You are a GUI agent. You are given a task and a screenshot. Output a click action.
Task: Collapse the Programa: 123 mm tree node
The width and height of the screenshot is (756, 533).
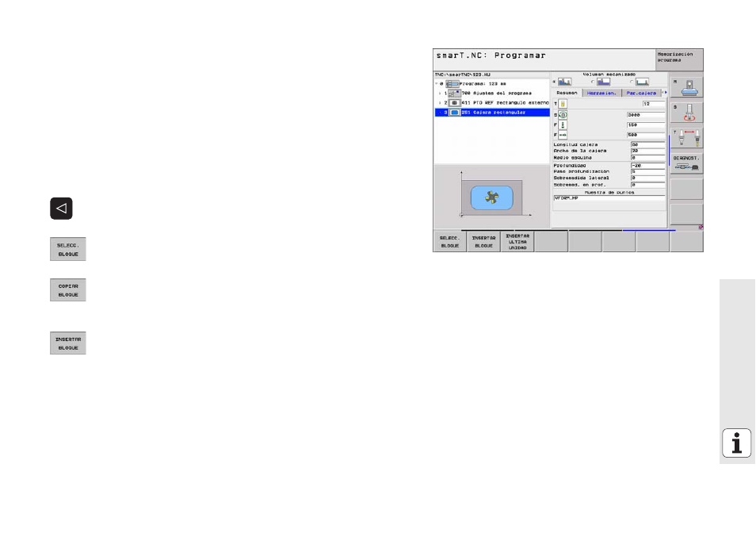point(437,84)
